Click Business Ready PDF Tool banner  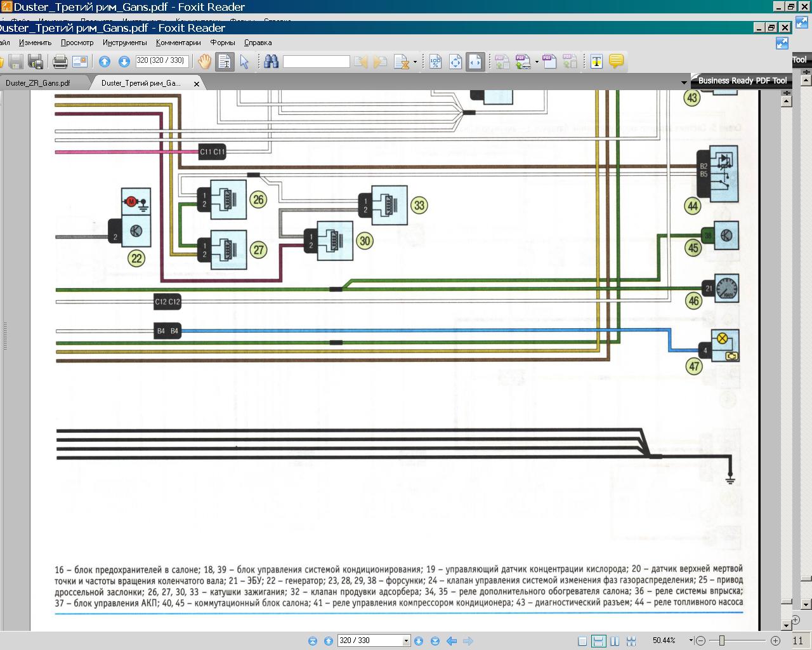point(742,81)
